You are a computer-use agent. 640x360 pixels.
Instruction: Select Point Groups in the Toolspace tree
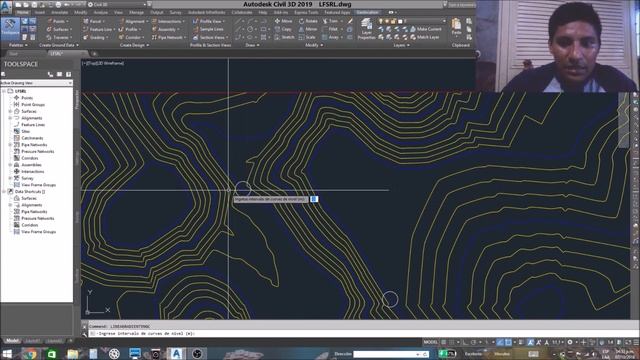33,104
